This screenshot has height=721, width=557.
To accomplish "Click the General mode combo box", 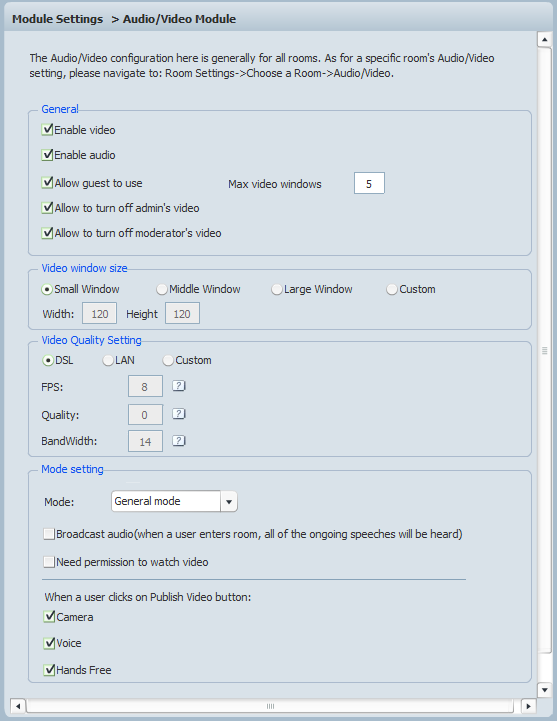I will 174,501.
